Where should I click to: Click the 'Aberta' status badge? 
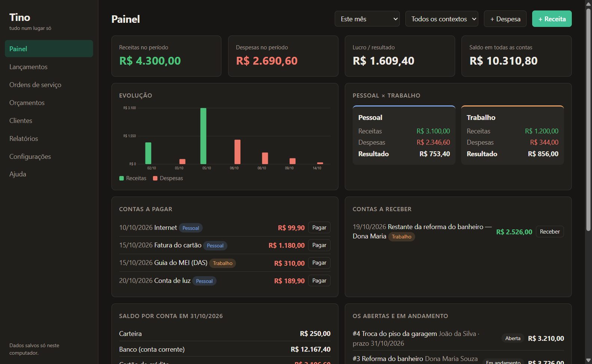(513, 338)
